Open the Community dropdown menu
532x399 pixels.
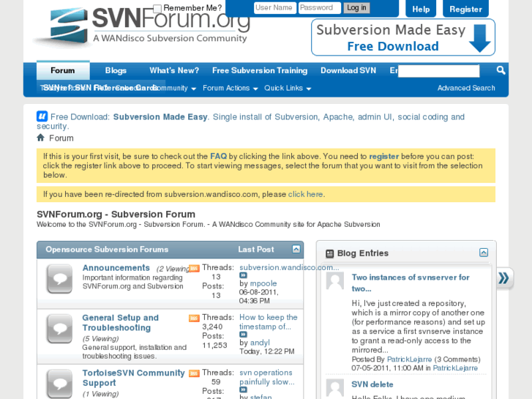[175, 89]
